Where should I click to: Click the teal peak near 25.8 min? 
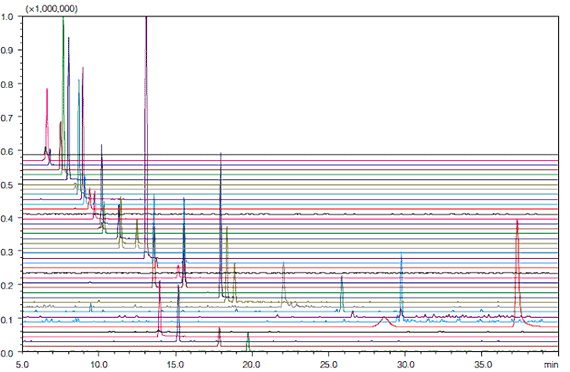click(x=342, y=293)
